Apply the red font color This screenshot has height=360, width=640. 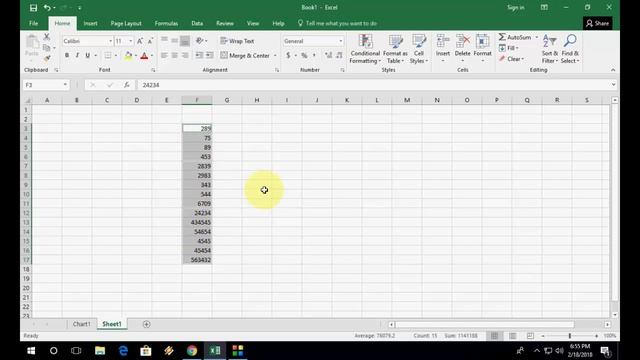point(144,56)
